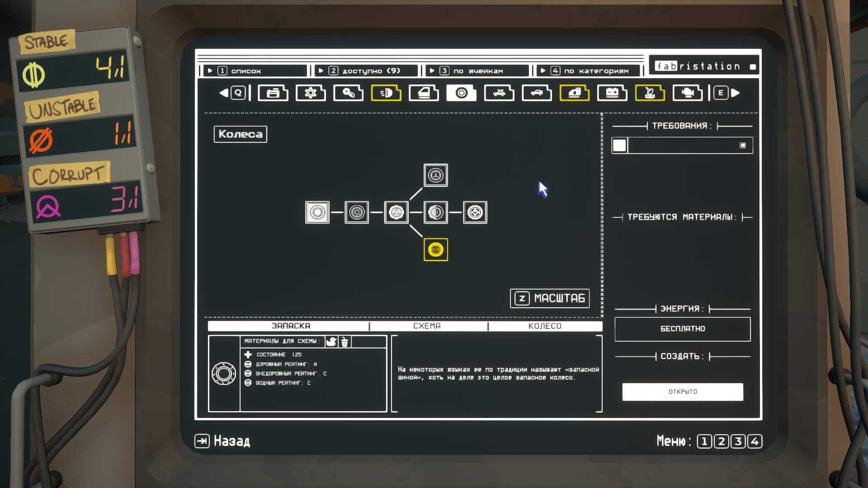Select the leftmost wheel node in the tree
The height and width of the screenshot is (488, 868).
[x=317, y=212]
